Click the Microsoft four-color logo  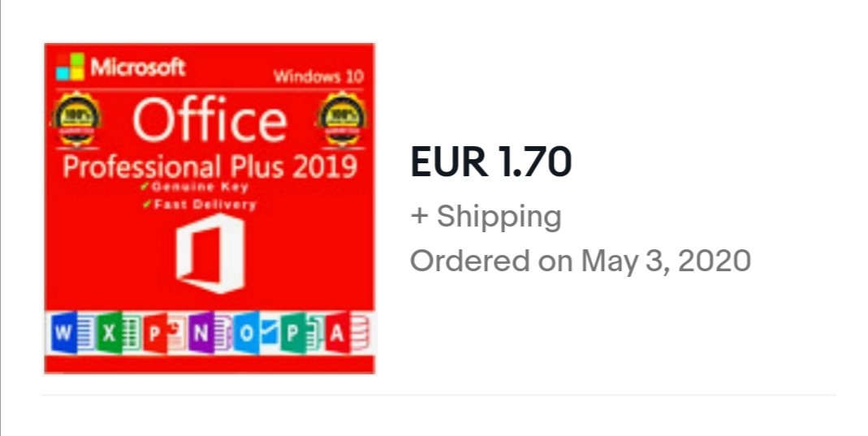(71, 67)
